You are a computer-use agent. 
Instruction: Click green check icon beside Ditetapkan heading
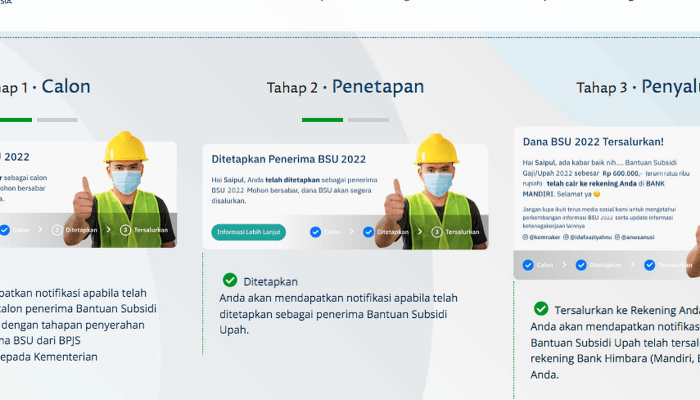230,280
